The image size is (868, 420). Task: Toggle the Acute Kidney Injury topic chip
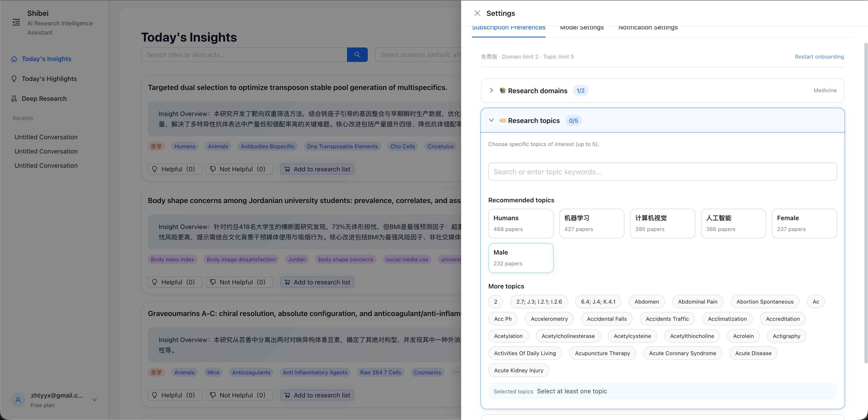pyautogui.click(x=519, y=370)
